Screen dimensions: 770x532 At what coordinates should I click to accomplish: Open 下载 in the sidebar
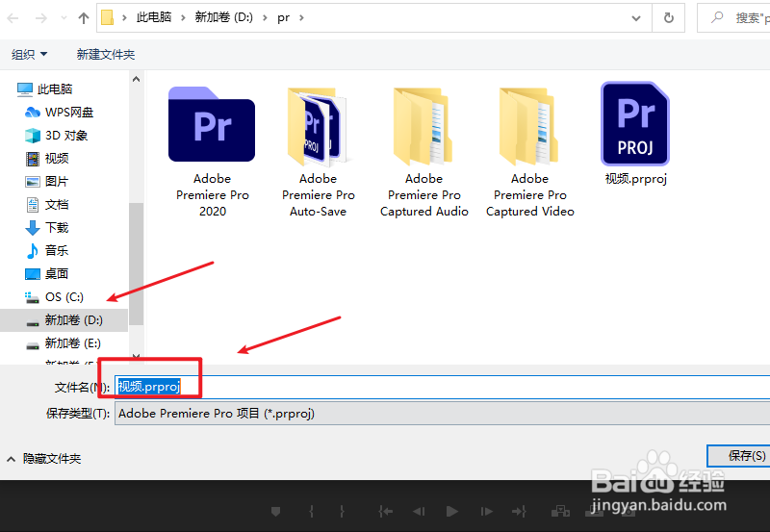[47, 228]
